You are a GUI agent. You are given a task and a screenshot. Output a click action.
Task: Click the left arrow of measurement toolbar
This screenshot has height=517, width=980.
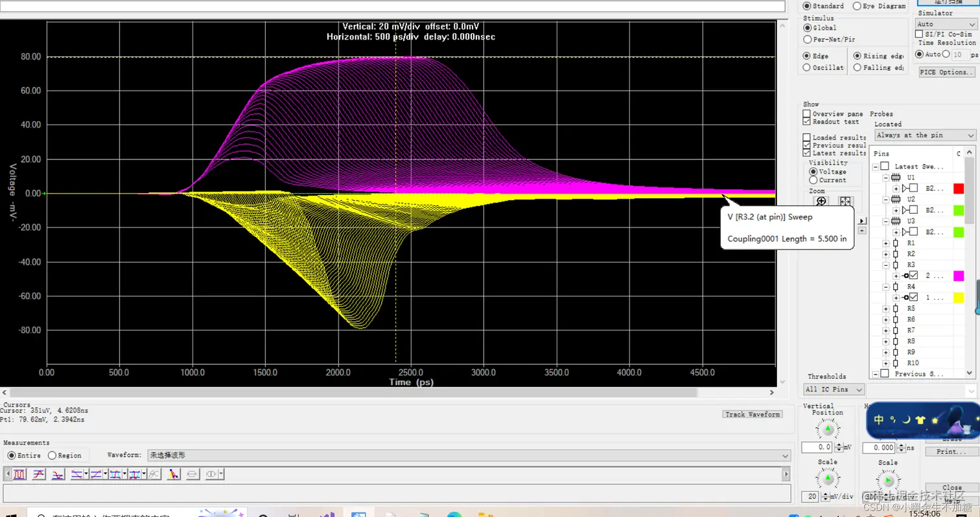pyautogui.click(x=8, y=474)
